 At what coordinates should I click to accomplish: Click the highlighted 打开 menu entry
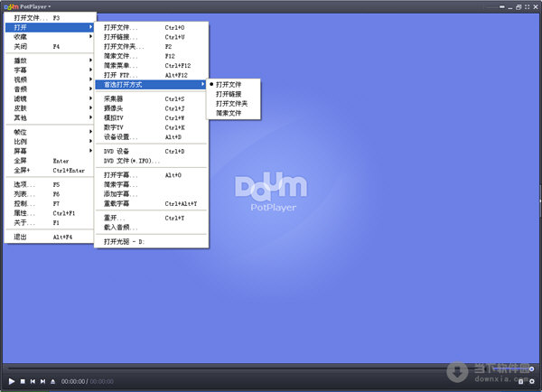click(50, 27)
